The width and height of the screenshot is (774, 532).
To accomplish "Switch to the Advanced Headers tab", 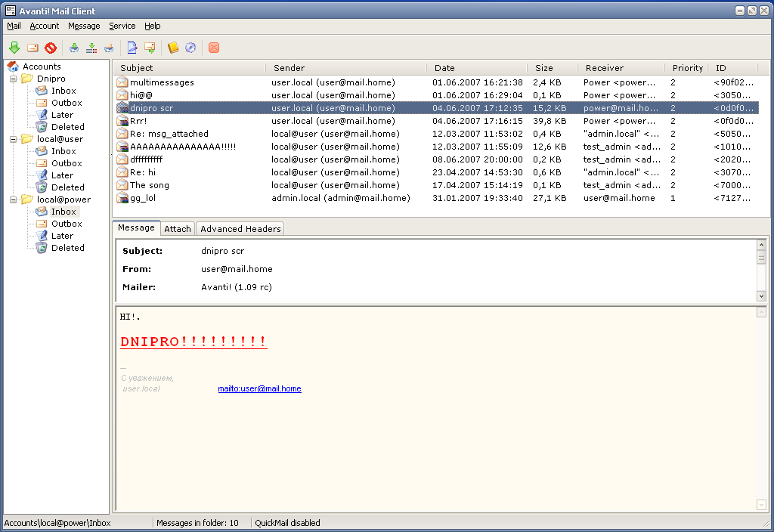I will click(240, 228).
